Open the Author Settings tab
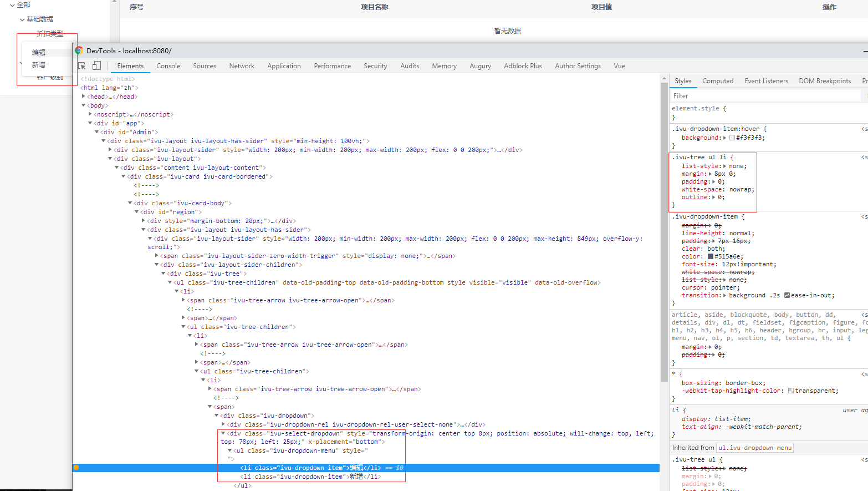 coord(578,66)
